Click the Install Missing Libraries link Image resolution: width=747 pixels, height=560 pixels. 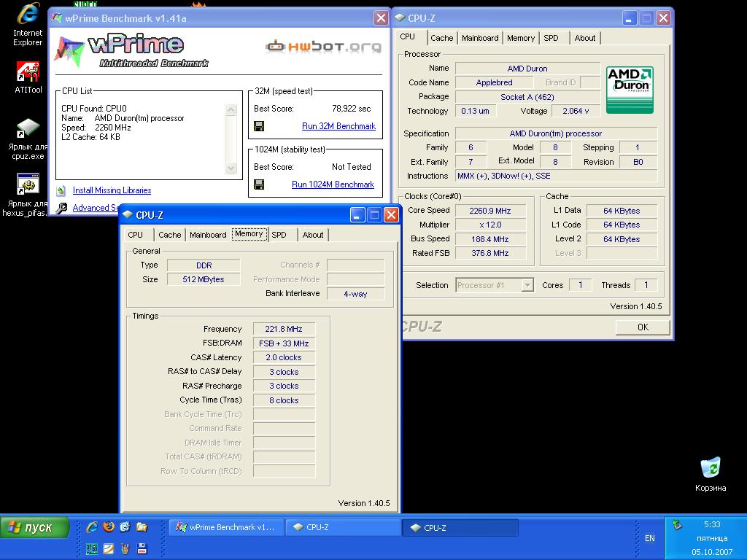112,190
